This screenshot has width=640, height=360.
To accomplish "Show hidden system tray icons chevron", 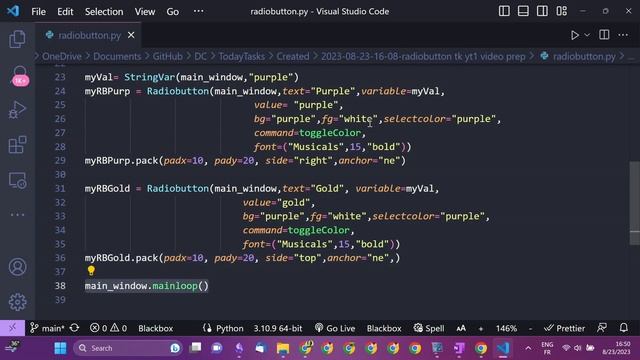I will tap(528, 348).
